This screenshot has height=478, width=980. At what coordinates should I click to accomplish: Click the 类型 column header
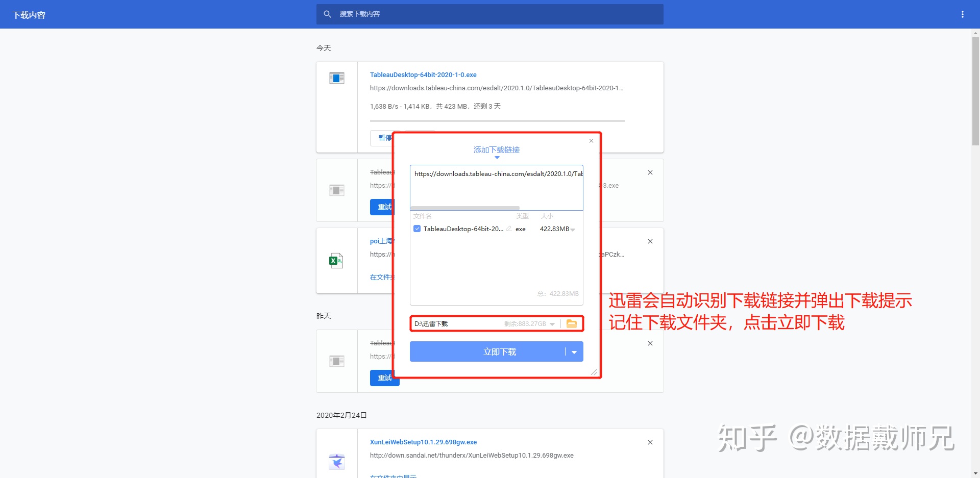pos(522,216)
